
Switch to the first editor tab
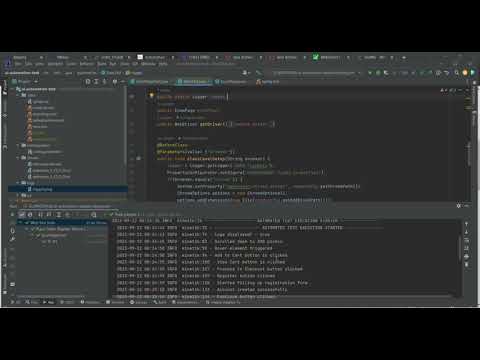click(149, 82)
